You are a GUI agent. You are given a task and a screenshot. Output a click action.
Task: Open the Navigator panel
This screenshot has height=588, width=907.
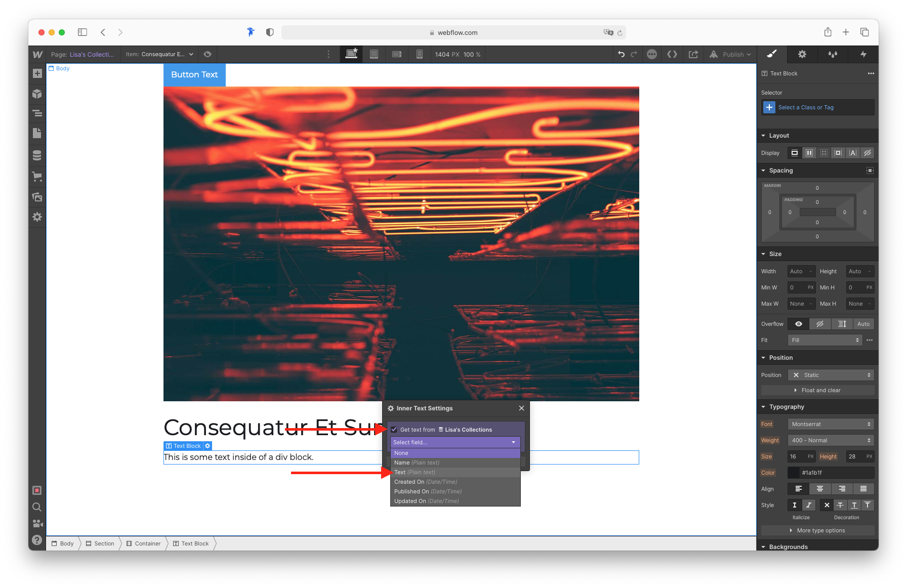tap(37, 113)
